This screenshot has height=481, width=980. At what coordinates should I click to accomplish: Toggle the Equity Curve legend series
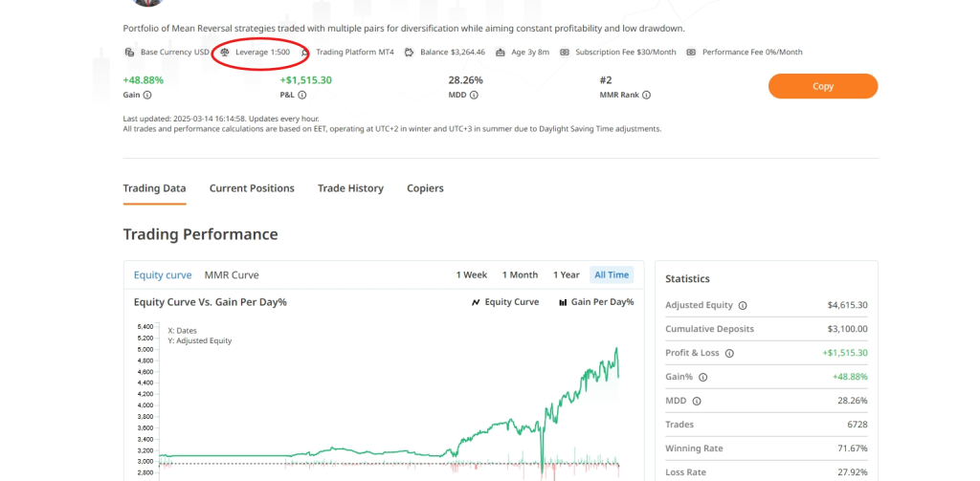click(x=504, y=302)
